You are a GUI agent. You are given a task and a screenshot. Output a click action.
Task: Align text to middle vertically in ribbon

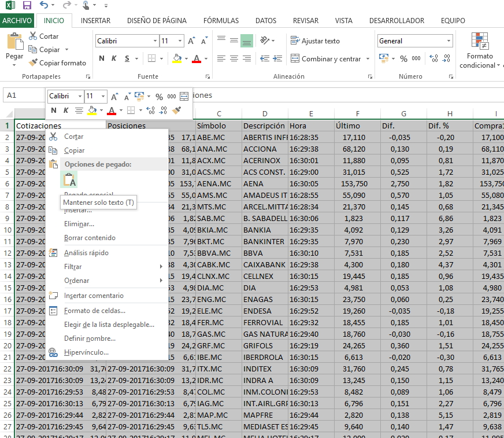[x=234, y=41]
